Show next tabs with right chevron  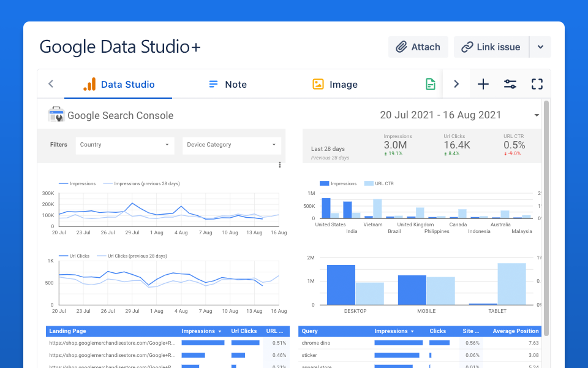456,84
